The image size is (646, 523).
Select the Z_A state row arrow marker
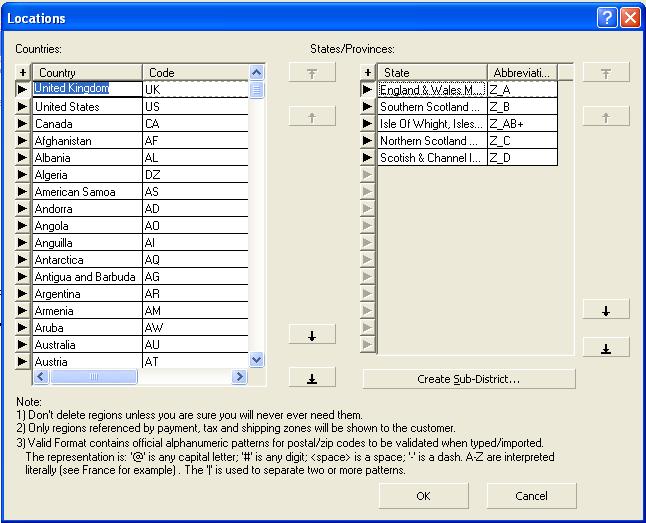point(367,89)
